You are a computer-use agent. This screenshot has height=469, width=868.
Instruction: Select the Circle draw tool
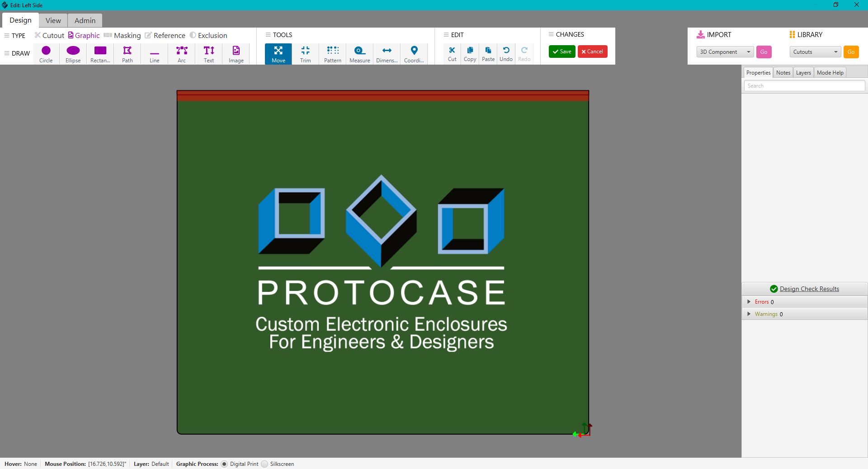[x=46, y=54]
